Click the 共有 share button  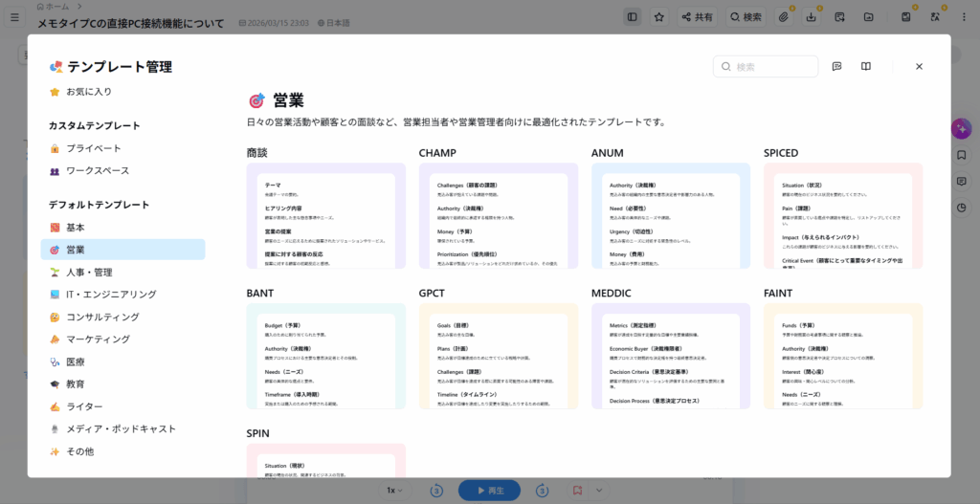coord(697,17)
